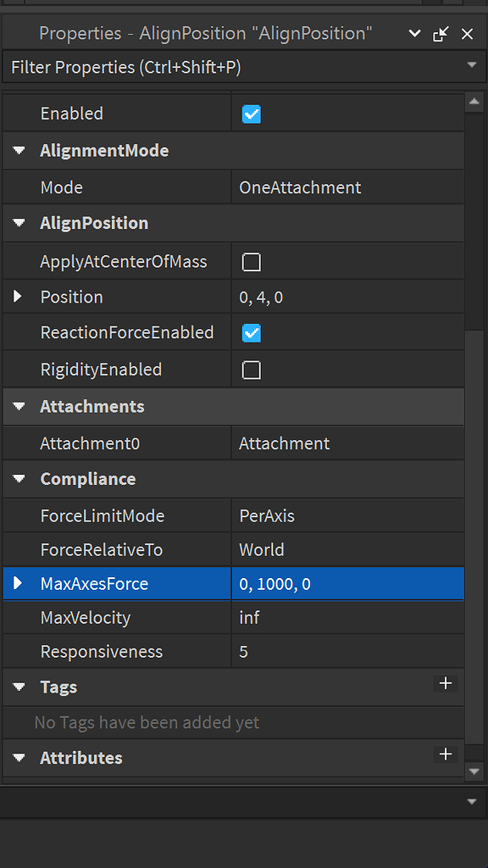Add a new tag with plus icon
The height and width of the screenshot is (868, 488).
click(x=446, y=684)
